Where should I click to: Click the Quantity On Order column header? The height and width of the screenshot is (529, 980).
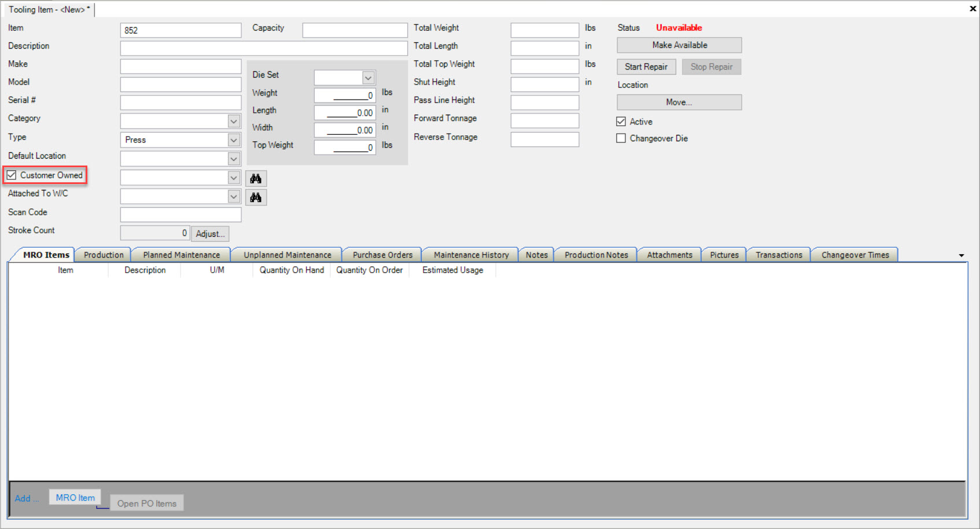[369, 270]
